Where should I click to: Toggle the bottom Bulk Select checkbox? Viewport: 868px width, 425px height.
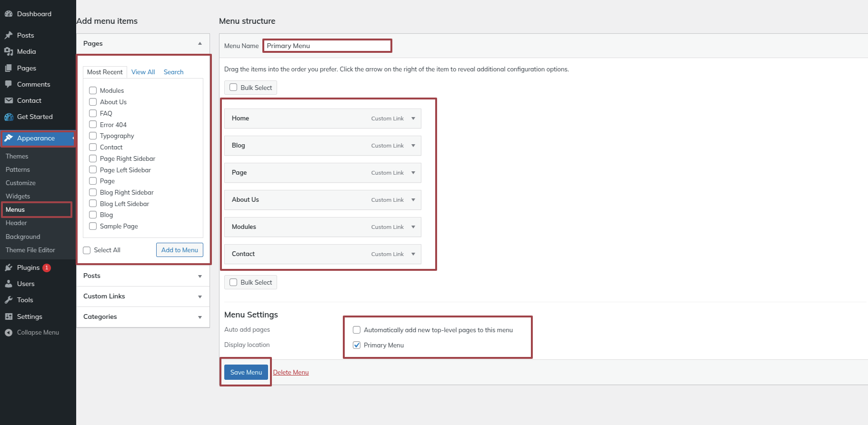click(x=233, y=282)
